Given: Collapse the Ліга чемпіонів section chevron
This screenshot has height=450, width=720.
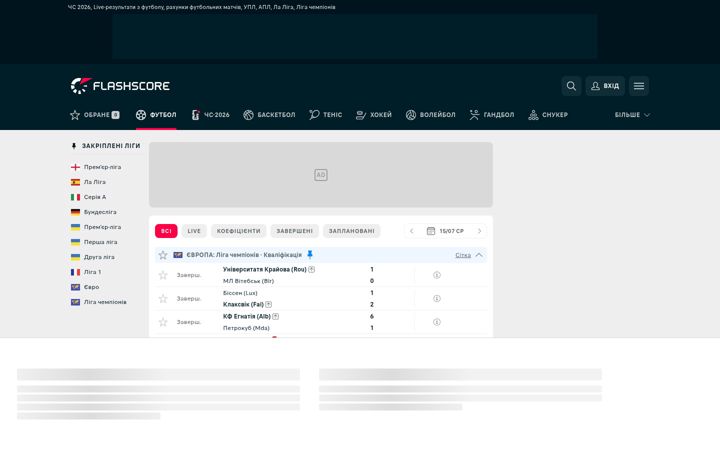Looking at the screenshot, I should [x=479, y=255].
